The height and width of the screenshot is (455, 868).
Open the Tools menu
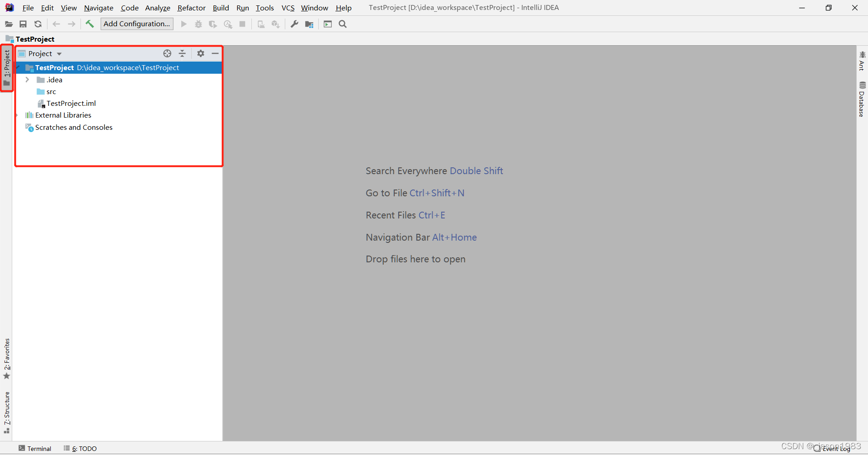pyautogui.click(x=264, y=8)
